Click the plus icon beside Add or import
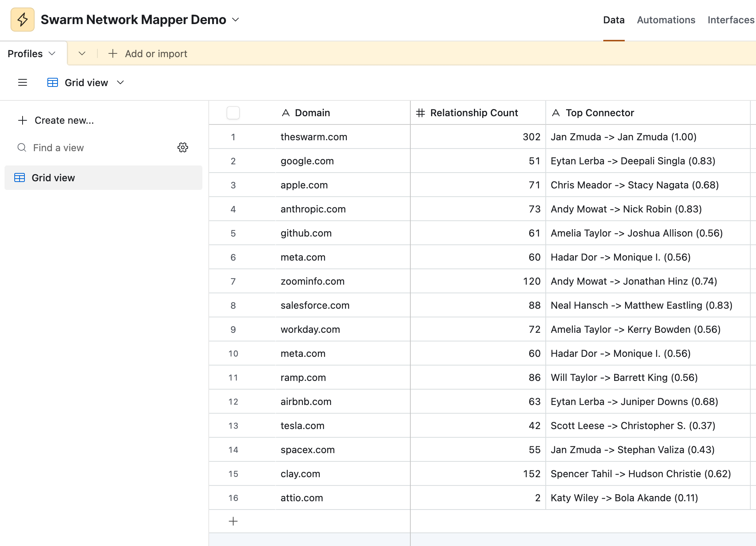The image size is (756, 546). (113, 54)
